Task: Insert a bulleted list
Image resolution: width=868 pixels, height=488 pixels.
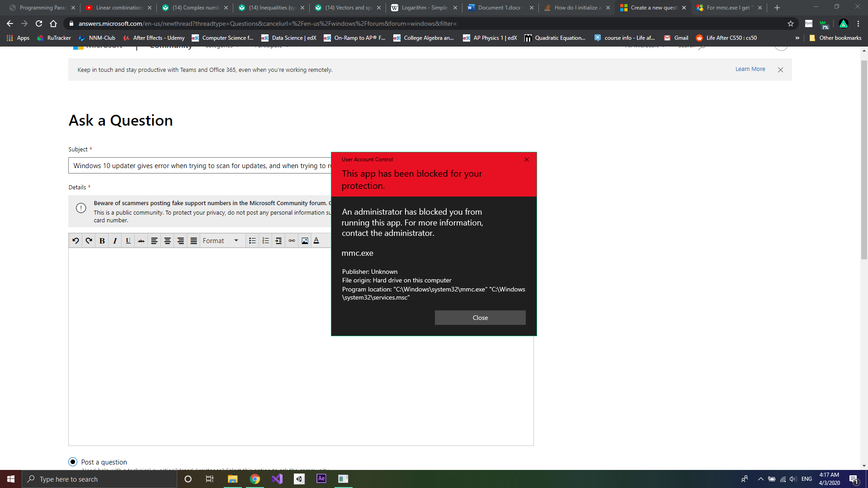Action: [252, 241]
